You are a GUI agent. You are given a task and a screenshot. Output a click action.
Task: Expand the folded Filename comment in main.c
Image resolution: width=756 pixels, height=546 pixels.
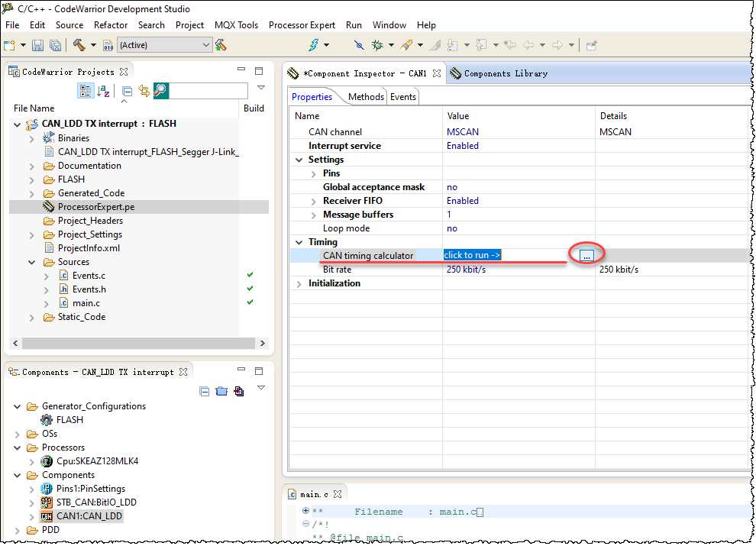pyautogui.click(x=305, y=511)
